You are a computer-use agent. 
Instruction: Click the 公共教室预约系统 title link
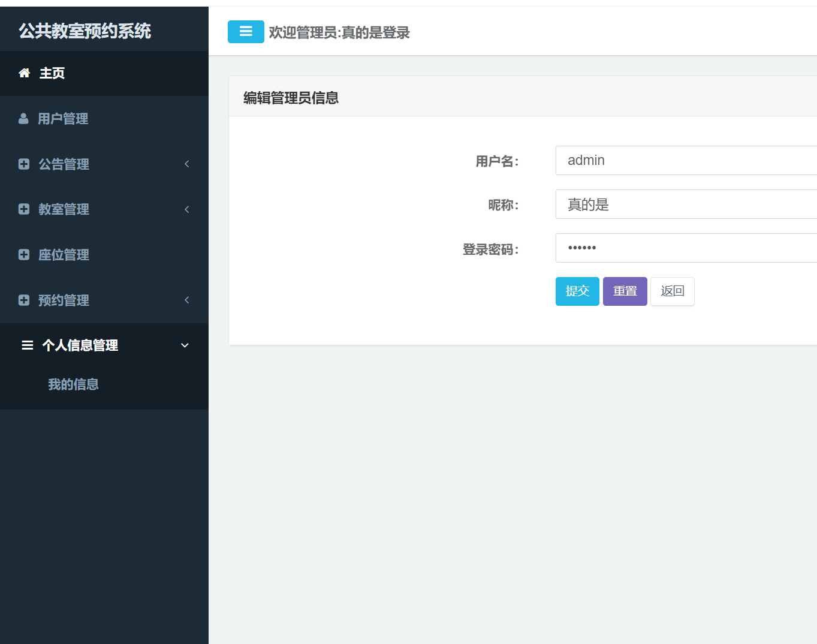click(x=85, y=31)
